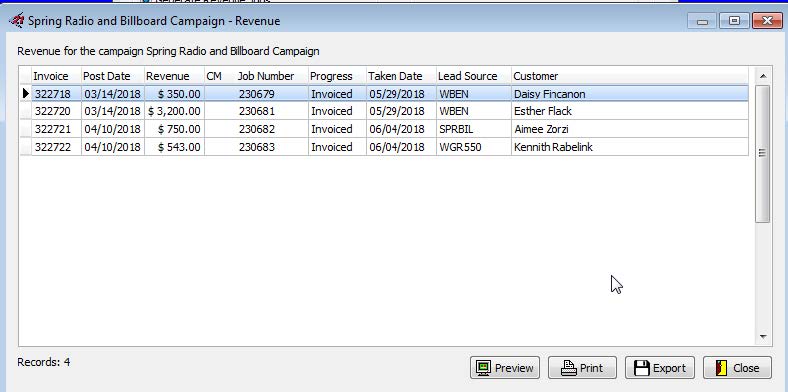
Task: Click Invoiced progress in Esther Flack row
Action: [337, 111]
